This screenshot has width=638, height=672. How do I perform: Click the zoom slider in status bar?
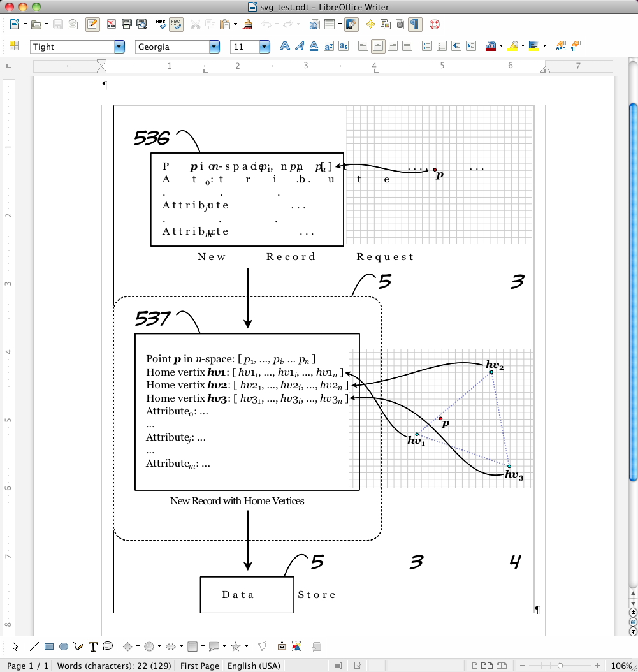pos(560,666)
